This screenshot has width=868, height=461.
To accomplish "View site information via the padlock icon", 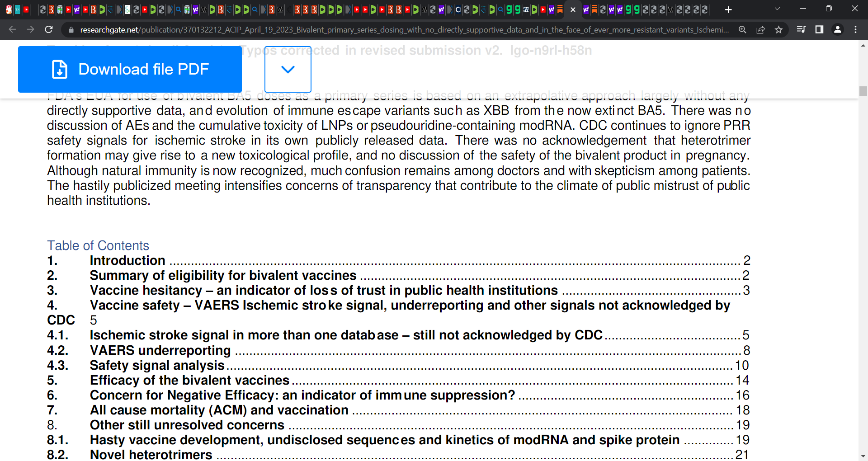I will tap(71, 29).
